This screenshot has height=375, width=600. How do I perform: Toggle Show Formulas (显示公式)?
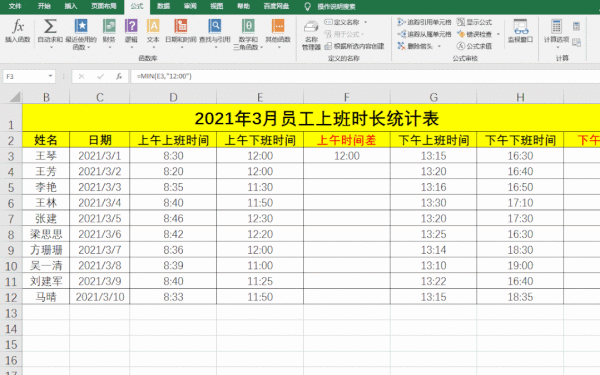[x=474, y=22]
